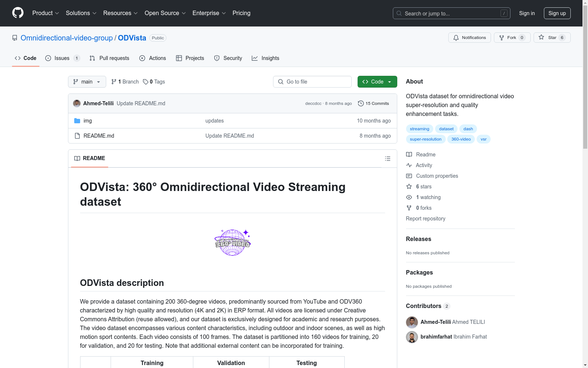Expand the Resources menu

121,13
